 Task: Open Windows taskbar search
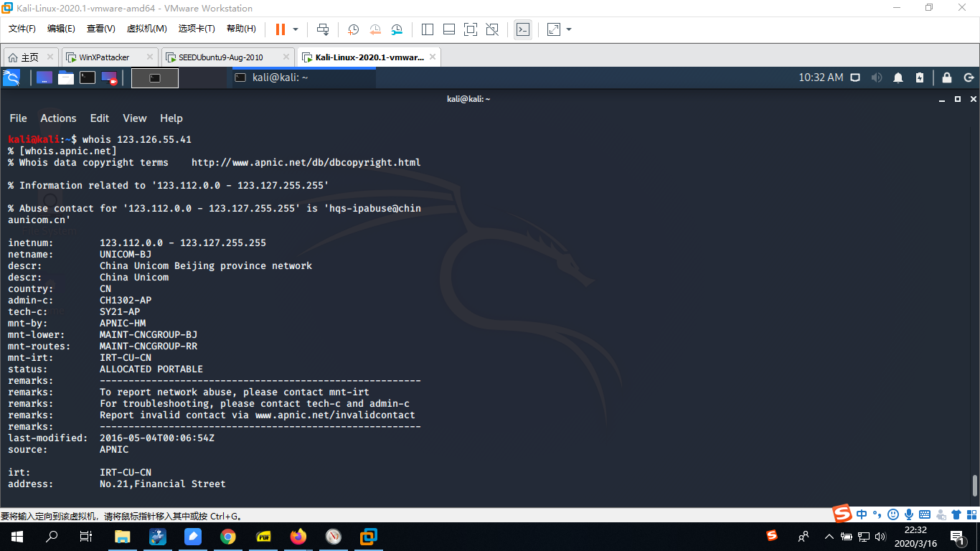pos(52,536)
